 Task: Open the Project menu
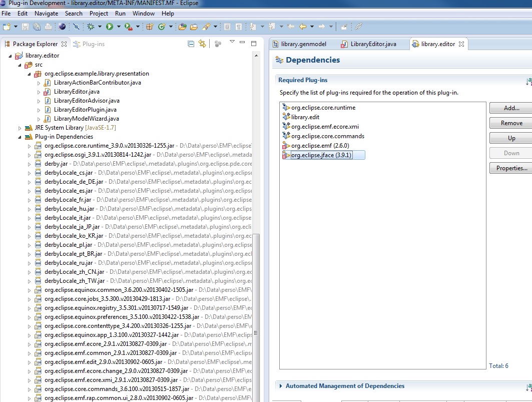[99, 14]
